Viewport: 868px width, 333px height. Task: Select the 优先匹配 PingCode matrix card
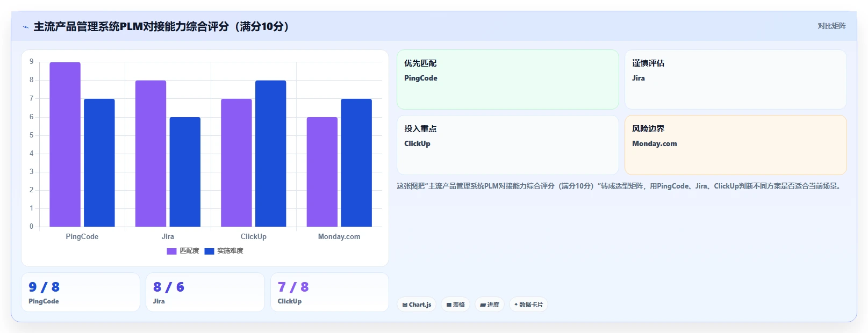pos(508,79)
